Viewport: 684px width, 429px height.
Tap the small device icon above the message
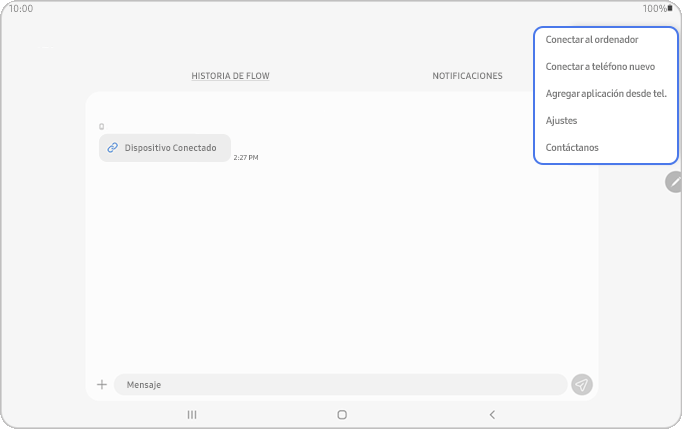click(x=101, y=127)
